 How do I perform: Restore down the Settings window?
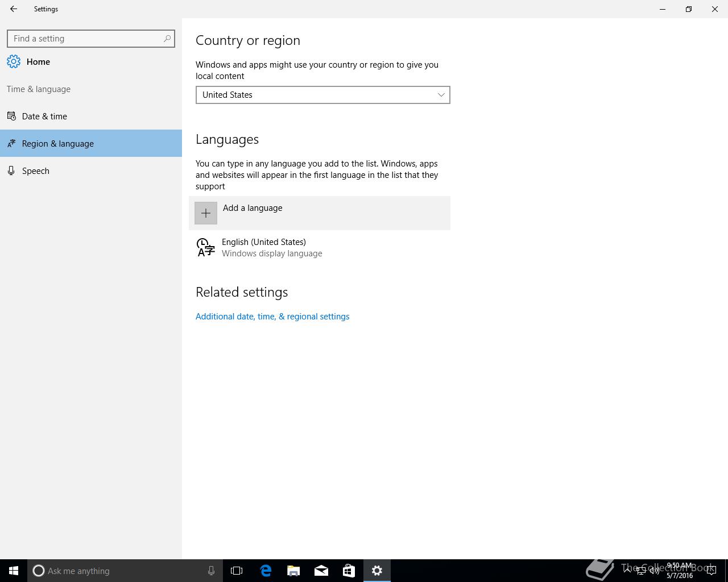(689, 9)
